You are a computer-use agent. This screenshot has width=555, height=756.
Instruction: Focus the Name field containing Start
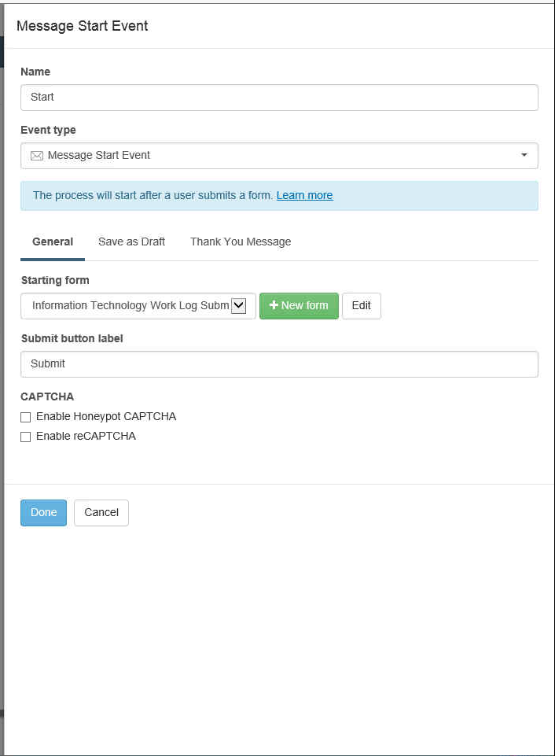pyautogui.click(x=279, y=98)
